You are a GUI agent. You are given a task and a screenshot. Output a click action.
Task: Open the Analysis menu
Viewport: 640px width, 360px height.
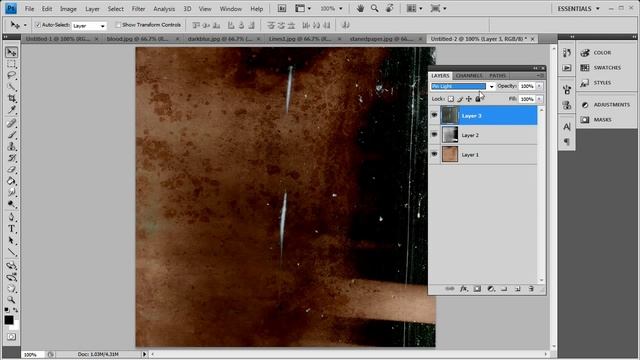pyautogui.click(x=164, y=9)
